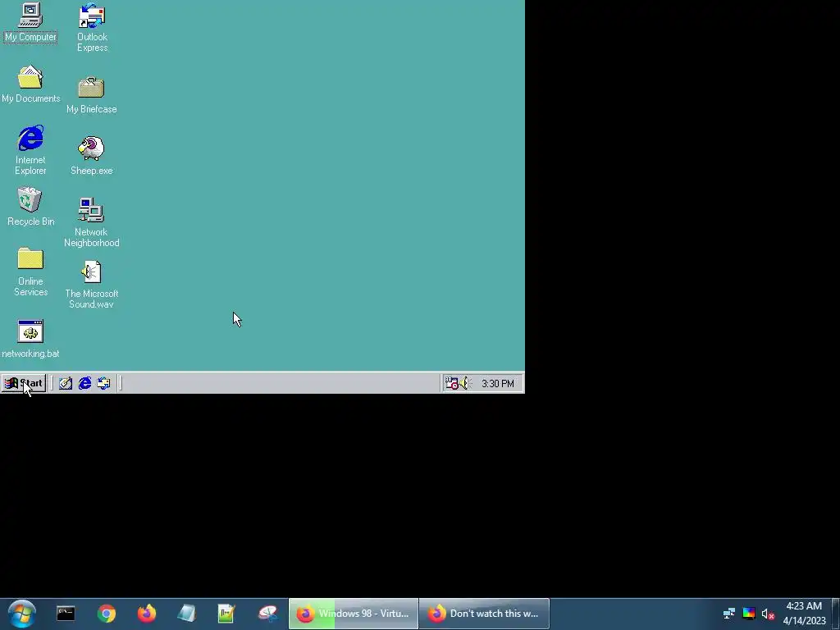Click the Windows 98 volume speaker icon

(x=464, y=383)
